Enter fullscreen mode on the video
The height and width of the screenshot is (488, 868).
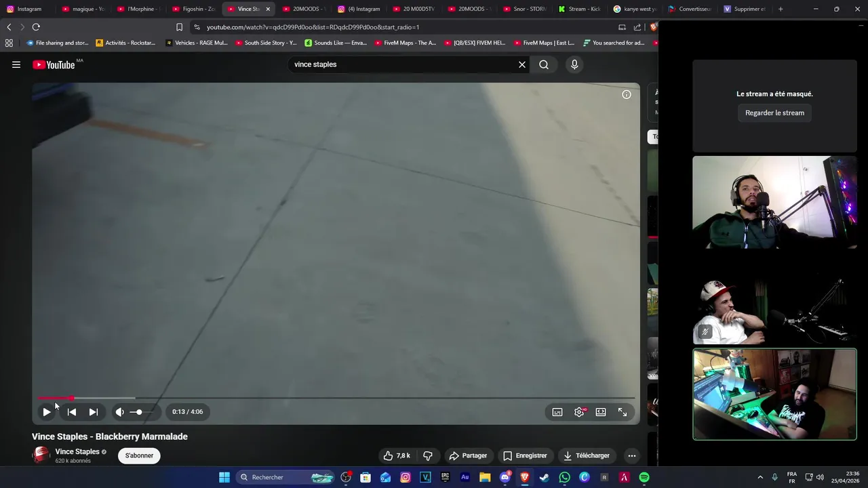coord(623,411)
